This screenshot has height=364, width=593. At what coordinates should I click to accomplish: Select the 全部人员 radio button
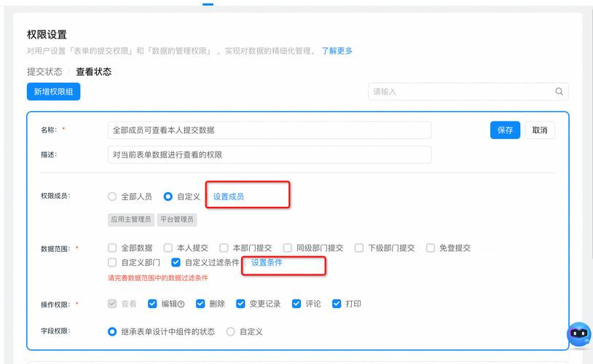click(112, 197)
